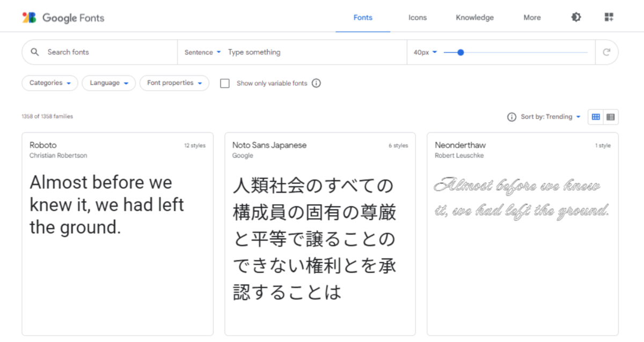Click '12 styles' on Roboto card
This screenshot has height=342, width=644.
[195, 146]
